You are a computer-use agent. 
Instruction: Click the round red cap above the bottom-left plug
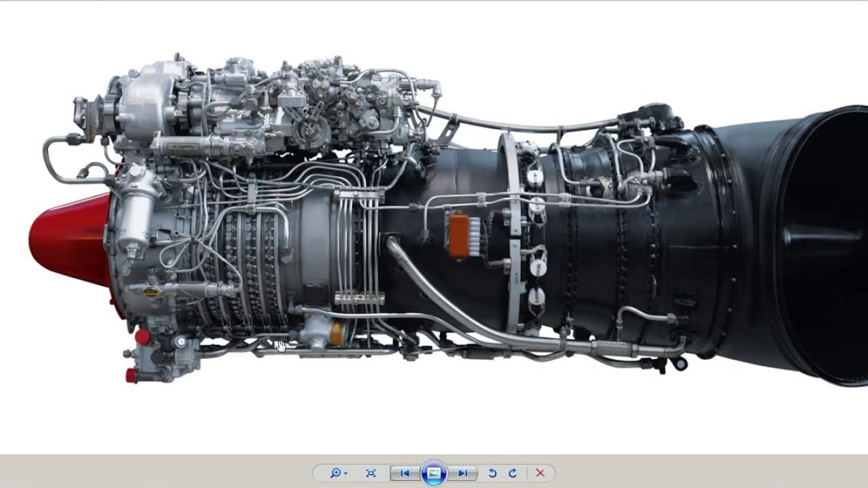(x=142, y=337)
